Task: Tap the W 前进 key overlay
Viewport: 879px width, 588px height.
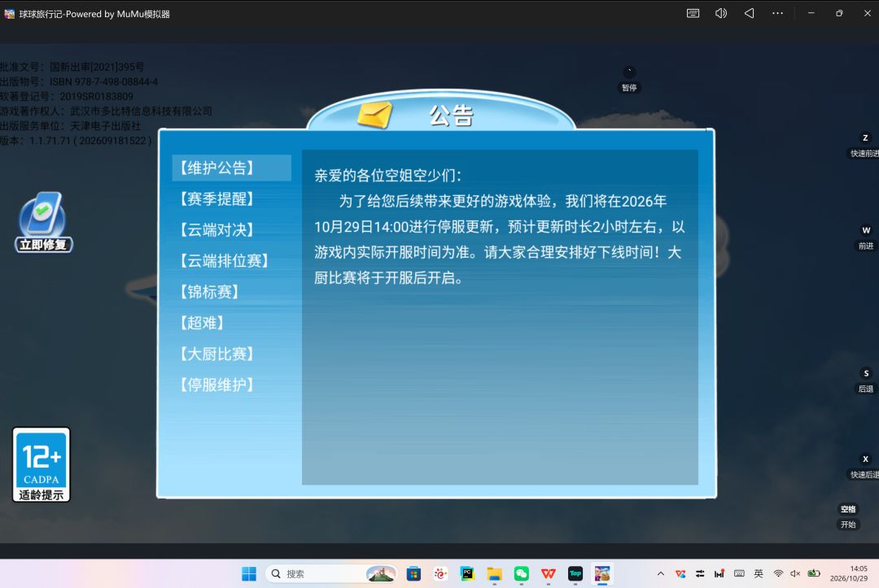Action: [x=866, y=238]
